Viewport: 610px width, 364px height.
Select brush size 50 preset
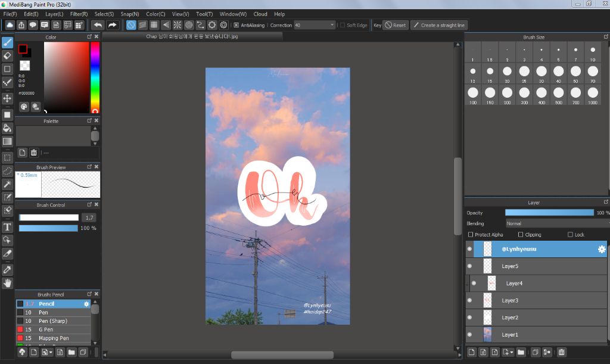(575, 74)
